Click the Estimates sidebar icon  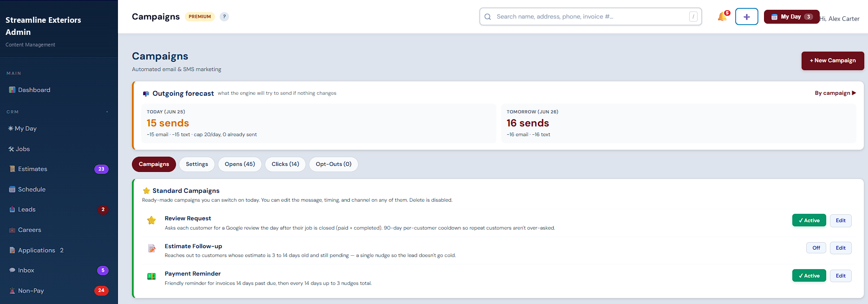tap(12, 169)
